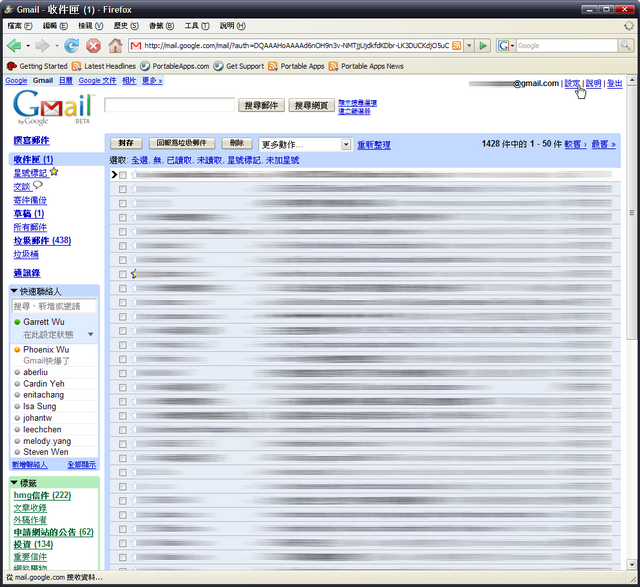640x587 pixels.
Task: Open the address bar history dropdown
Action: pyautogui.click(x=469, y=46)
